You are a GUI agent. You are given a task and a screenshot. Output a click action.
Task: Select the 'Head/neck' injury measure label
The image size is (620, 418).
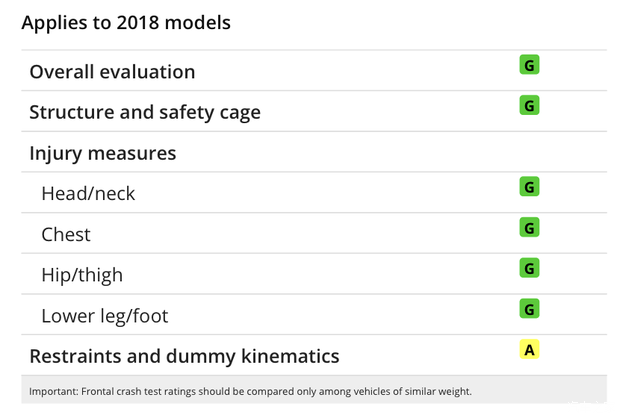pyautogui.click(x=88, y=194)
